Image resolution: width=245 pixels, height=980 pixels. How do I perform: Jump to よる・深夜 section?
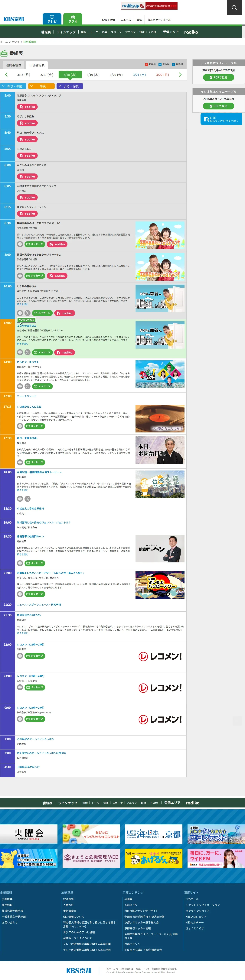pos(70,86)
